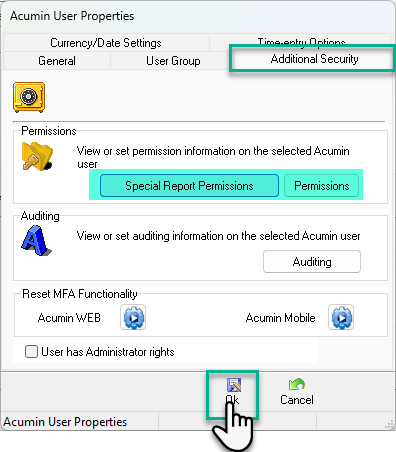Reset MFA for Acumin WEB
396x452 pixels.
(x=133, y=317)
